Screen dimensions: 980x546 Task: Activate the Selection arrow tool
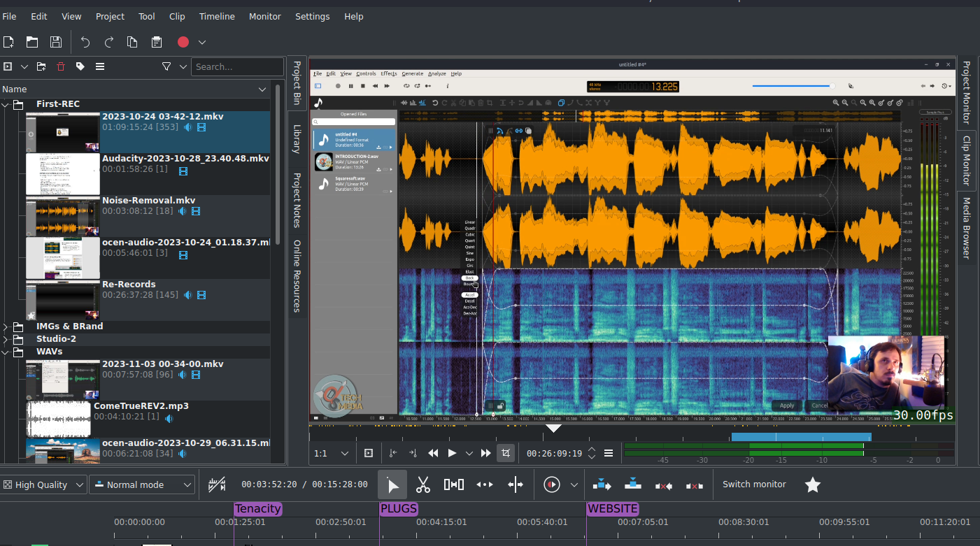[x=392, y=484]
